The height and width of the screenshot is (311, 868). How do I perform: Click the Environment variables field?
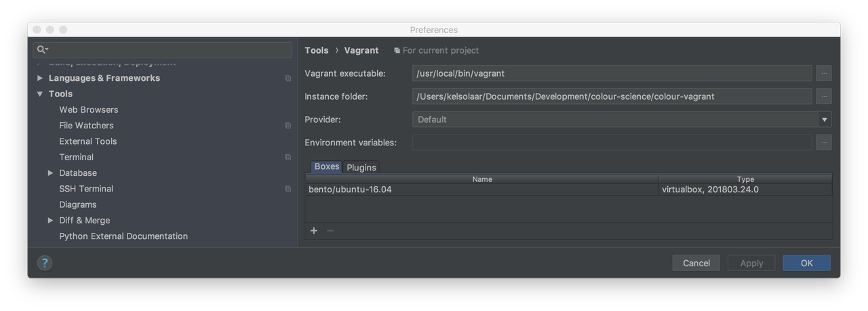[612, 143]
